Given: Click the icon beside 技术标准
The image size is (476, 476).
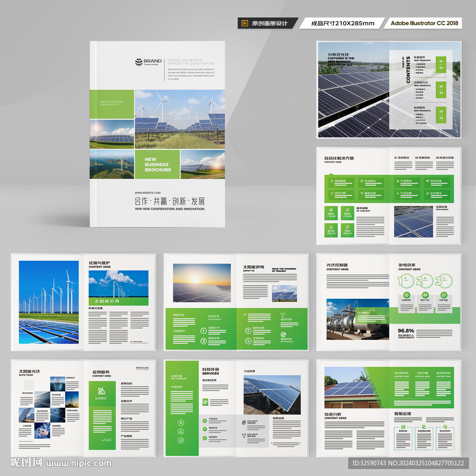Looking at the screenshot, I should coord(428,181).
